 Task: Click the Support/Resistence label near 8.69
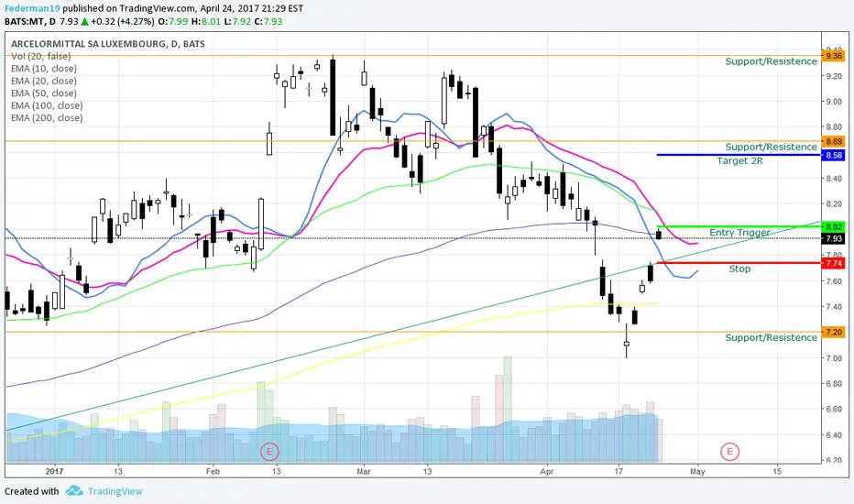pyautogui.click(x=772, y=148)
